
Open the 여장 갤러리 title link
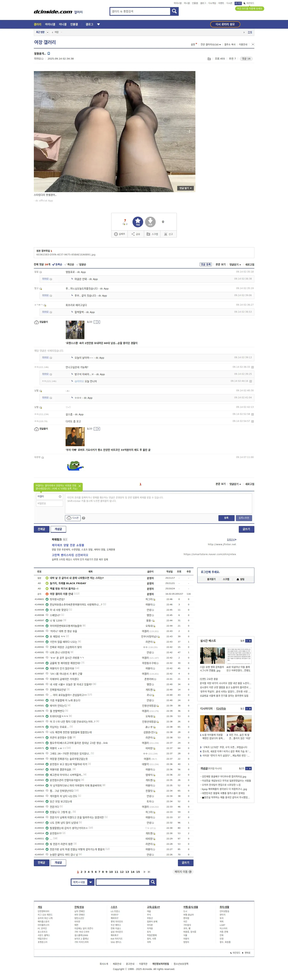click(x=45, y=42)
